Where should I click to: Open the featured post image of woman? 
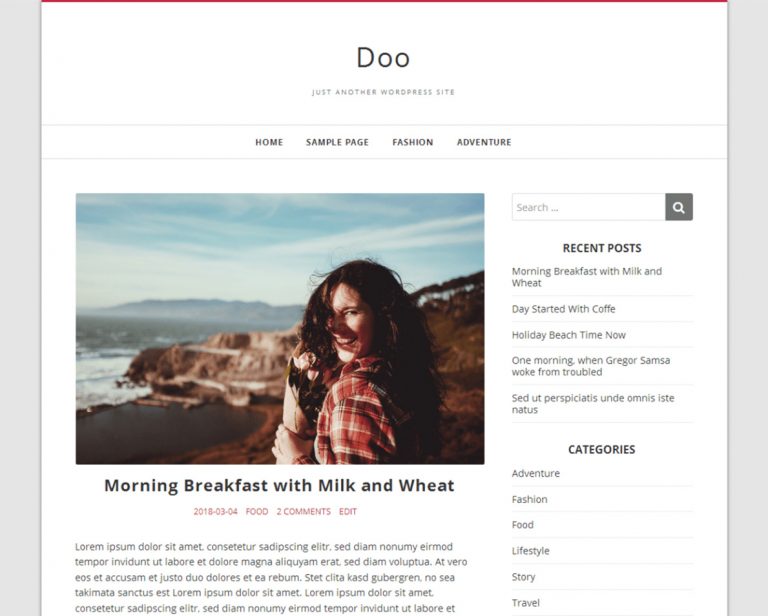click(x=280, y=329)
